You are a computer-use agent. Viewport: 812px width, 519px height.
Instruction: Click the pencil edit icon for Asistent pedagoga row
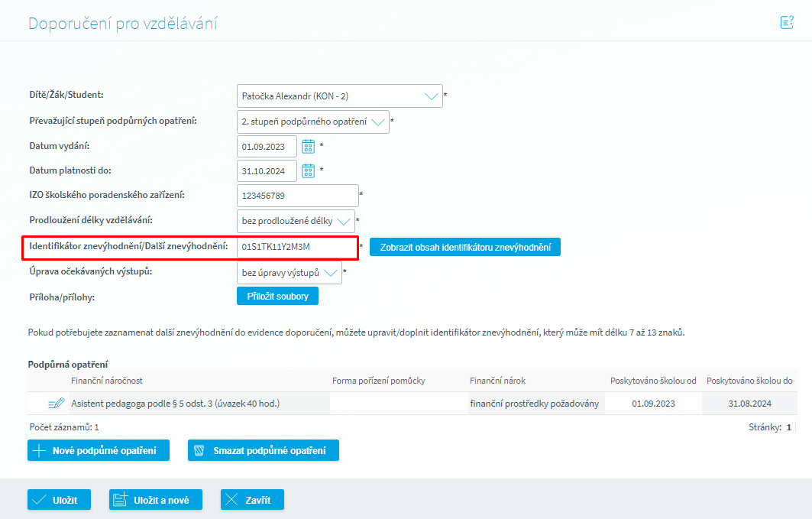pos(56,403)
